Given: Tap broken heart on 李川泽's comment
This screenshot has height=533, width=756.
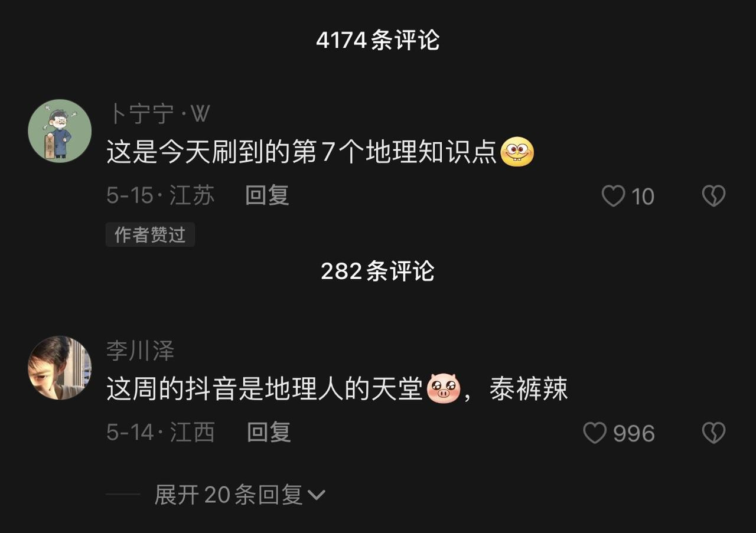Looking at the screenshot, I should pyautogui.click(x=713, y=433).
